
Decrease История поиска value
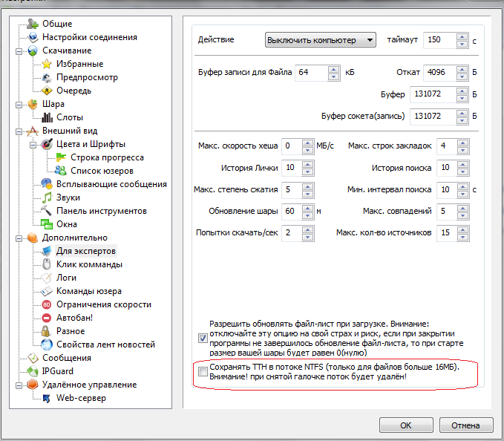[x=462, y=171]
